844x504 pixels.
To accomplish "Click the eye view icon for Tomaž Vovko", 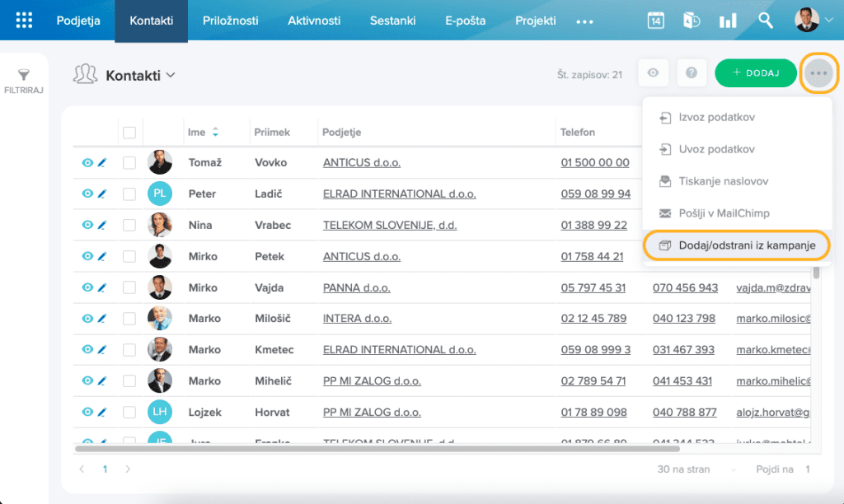I will click(87, 163).
